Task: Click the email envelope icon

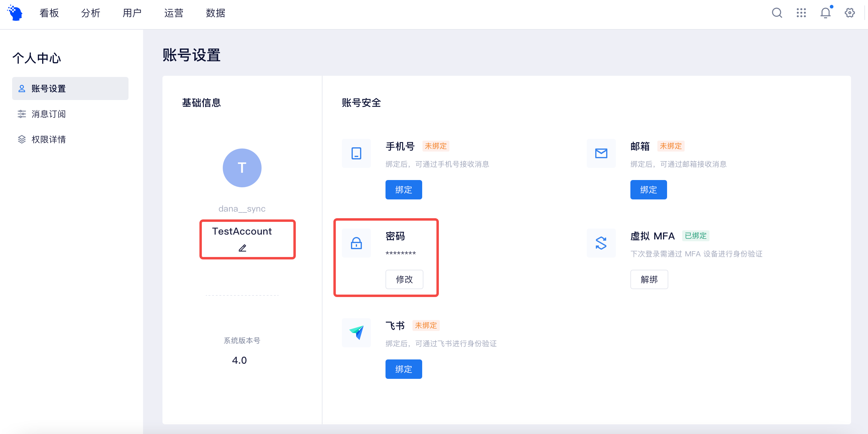Action: coord(601,153)
